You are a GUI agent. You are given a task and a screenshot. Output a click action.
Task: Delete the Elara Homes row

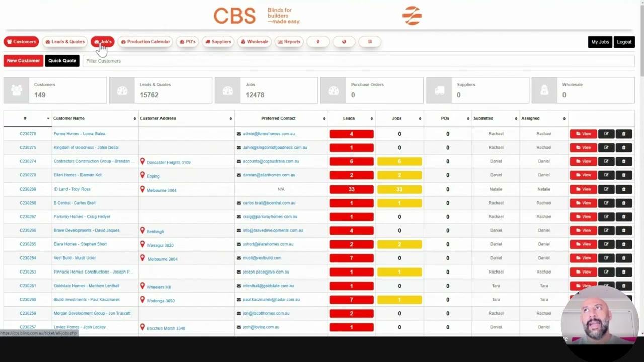pos(624,244)
